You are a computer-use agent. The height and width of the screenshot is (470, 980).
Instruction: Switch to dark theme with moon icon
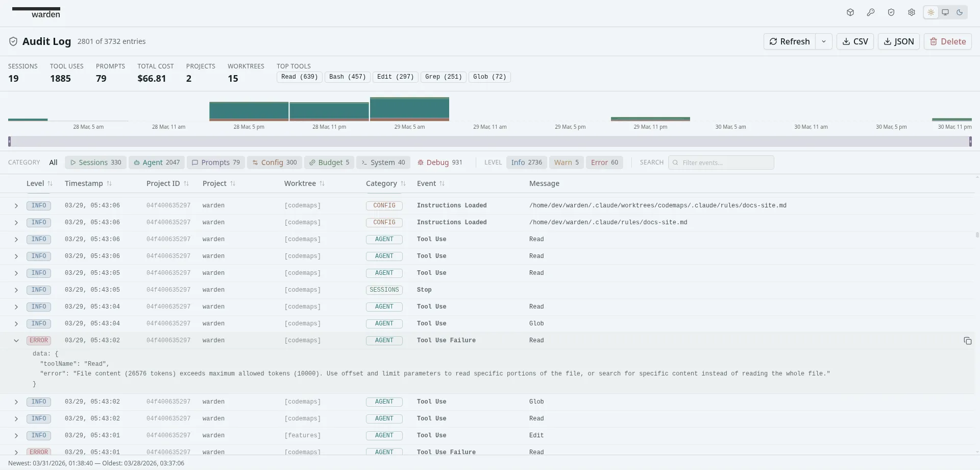click(960, 13)
